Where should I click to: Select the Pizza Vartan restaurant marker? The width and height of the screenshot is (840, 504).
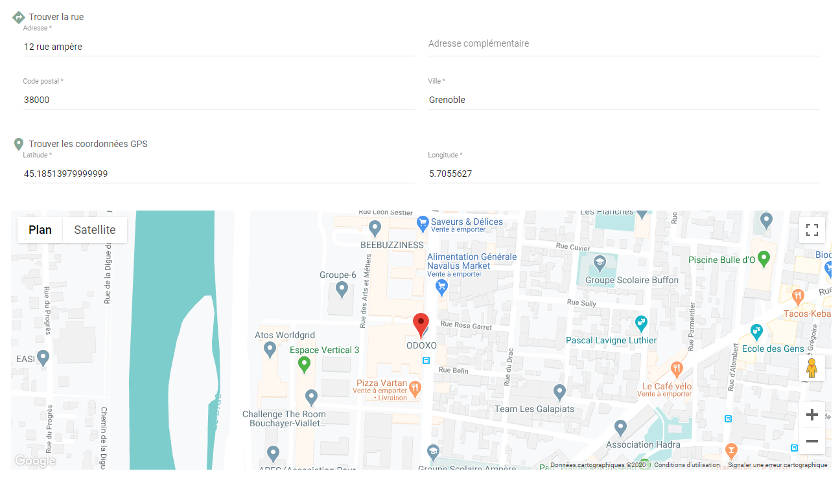415,388
